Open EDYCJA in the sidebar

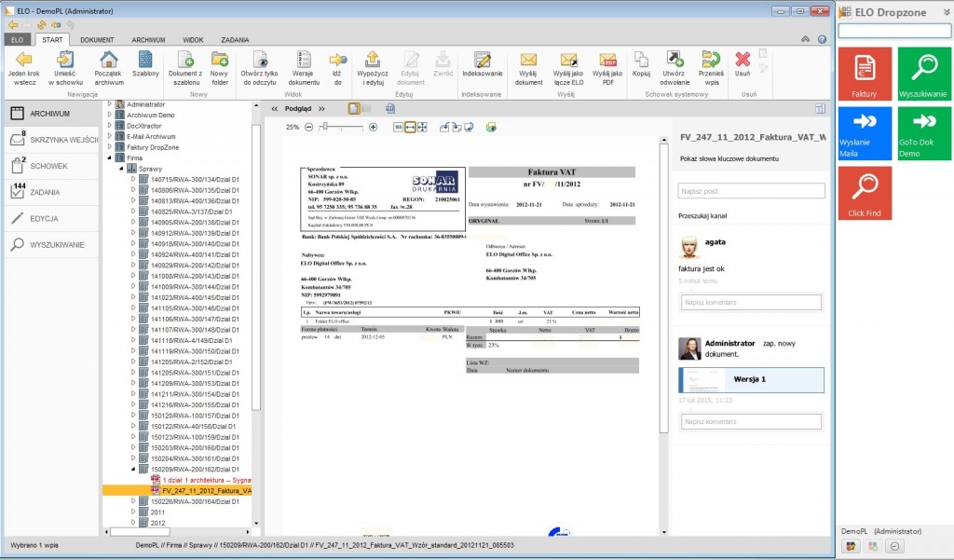coord(52,219)
